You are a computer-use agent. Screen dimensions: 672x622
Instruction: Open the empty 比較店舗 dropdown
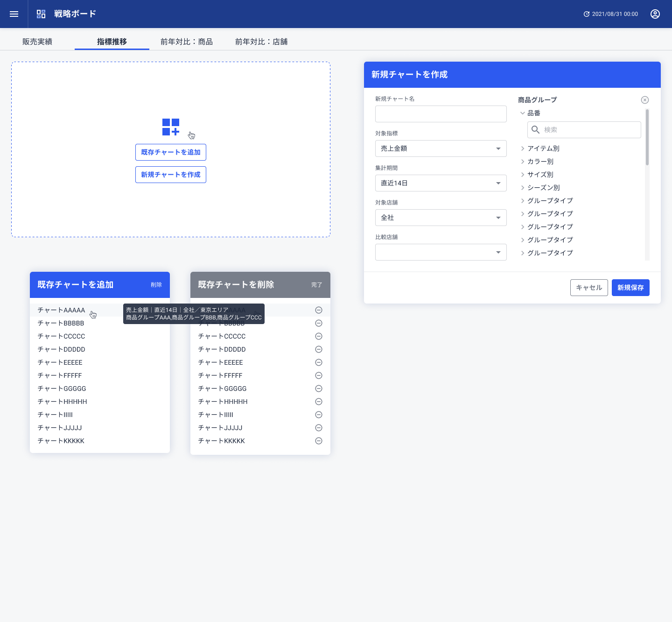441,252
